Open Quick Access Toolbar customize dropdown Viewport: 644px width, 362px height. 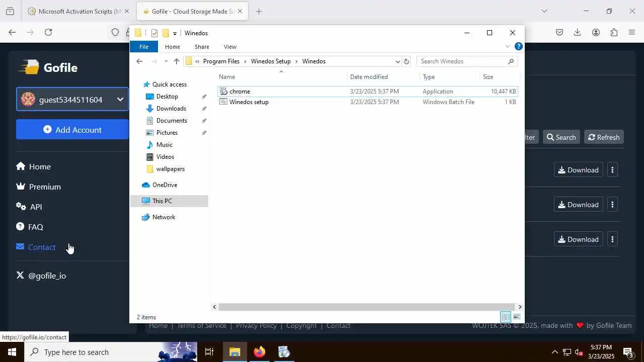(175, 33)
